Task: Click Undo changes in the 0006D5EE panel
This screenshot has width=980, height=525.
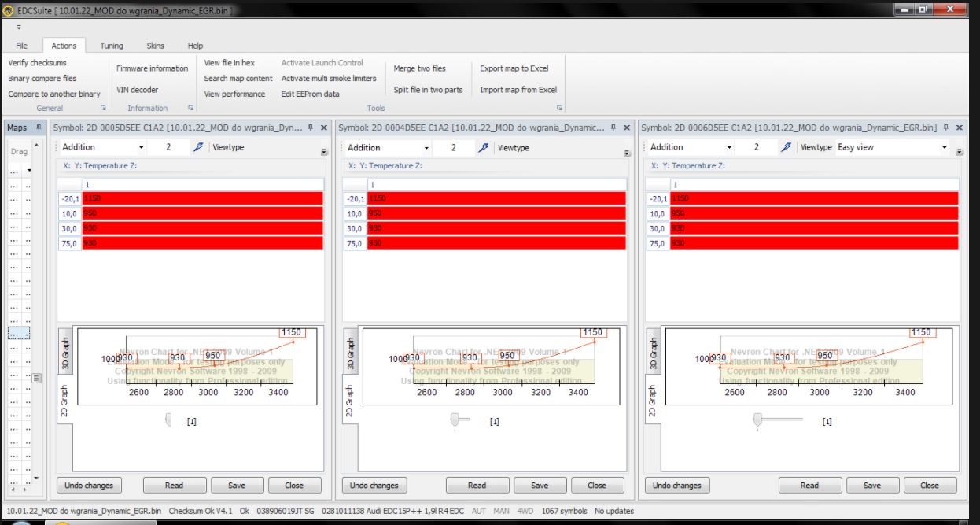Action: tap(677, 485)
